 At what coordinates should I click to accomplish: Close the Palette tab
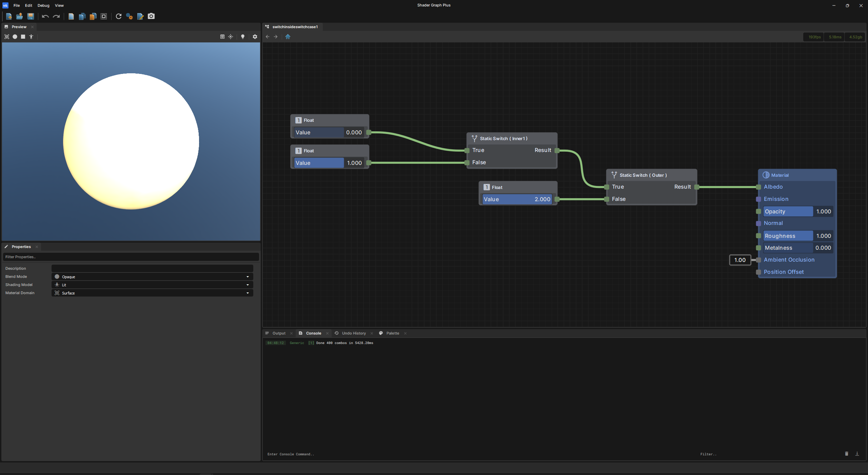(405, 333)
